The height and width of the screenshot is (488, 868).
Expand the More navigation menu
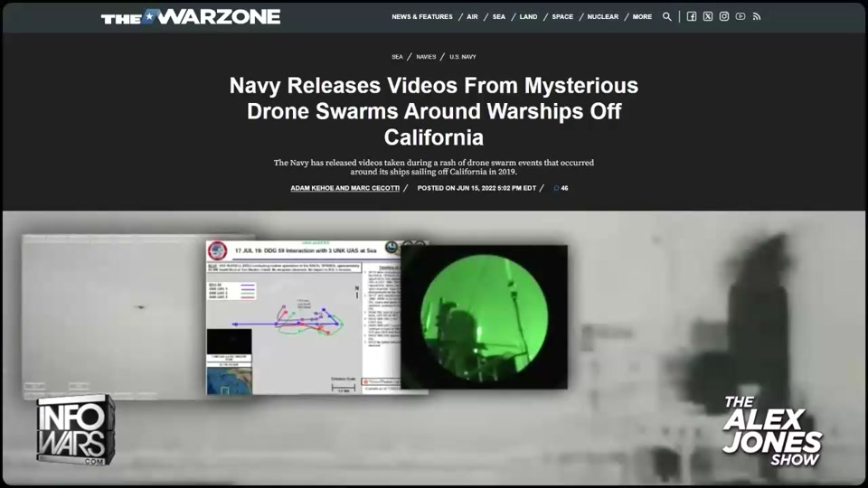(642, 16)
